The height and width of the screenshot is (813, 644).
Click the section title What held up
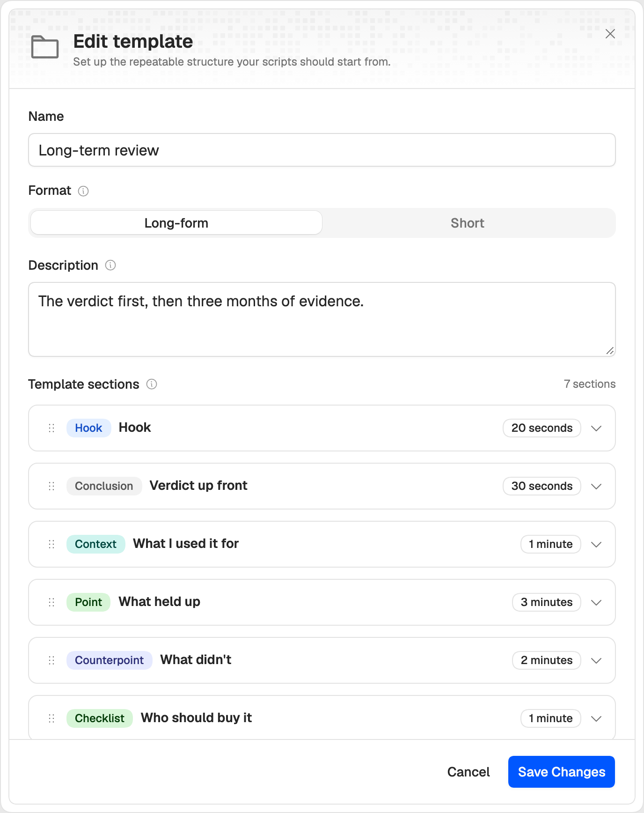click(x=160, y=602)
